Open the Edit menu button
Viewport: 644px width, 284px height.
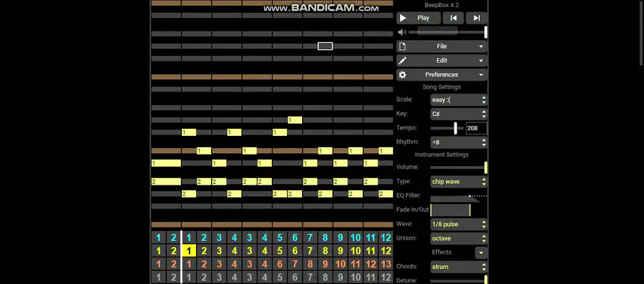[x=442, y=60]
